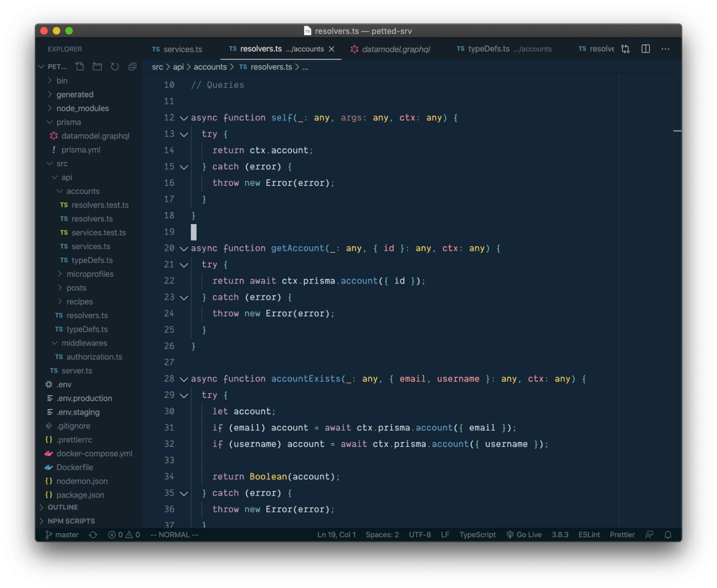The height and width of the screenshot is (588, 717).
Task: Collapse getAccount function at line 20
Action: [x=184, y=249]
